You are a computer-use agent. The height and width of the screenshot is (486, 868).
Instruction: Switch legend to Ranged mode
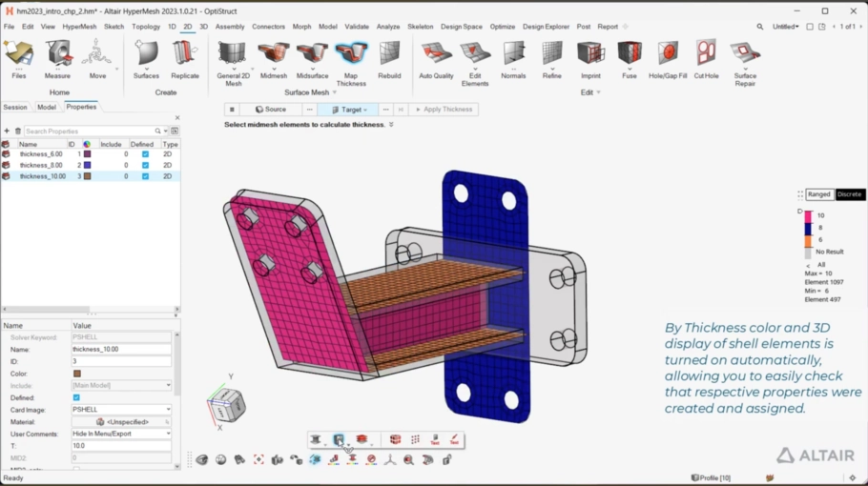818,194
